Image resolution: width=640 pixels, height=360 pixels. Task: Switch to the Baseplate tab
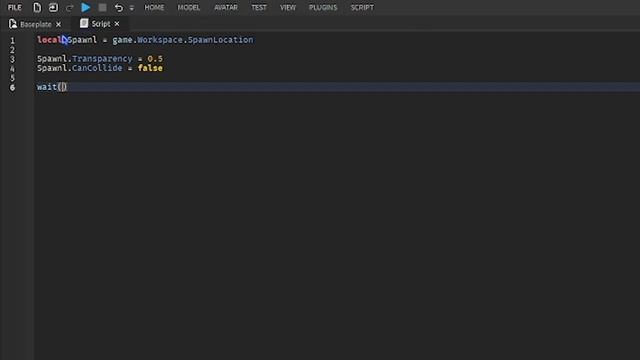[36, 24]
